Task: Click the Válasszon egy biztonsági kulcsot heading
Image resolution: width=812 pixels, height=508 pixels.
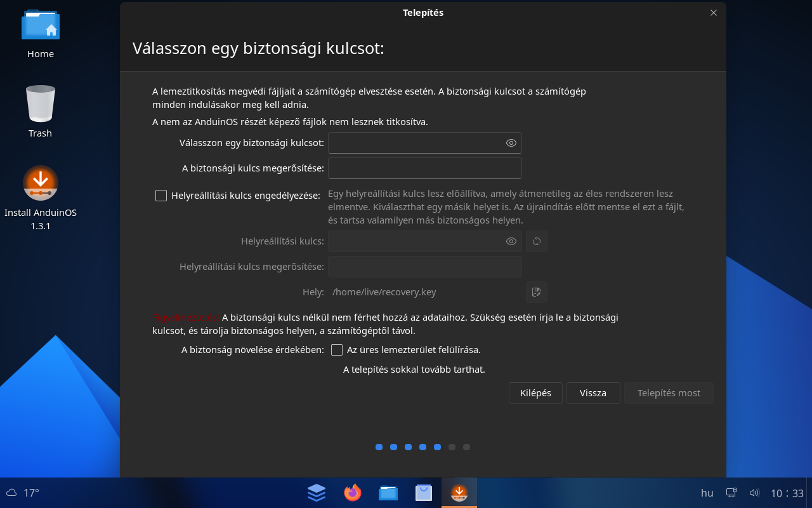Action: pyautogui.click(x=258, y=48)
